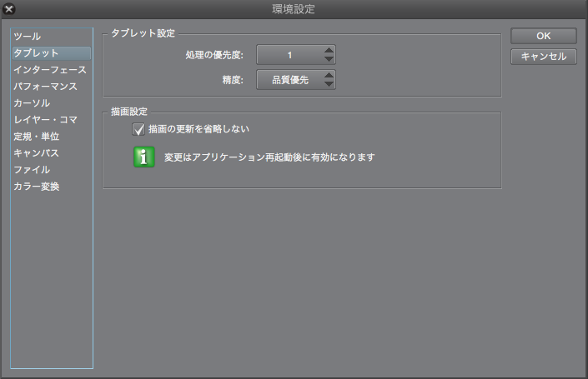Toggle 描画の更新を省略しない checkbox
The width and height of the screenshot is (588, 379).
pos(138,129)
